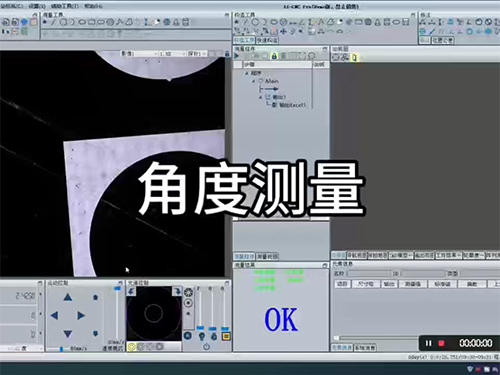Image resolution: width=500 pixels, height=375 pixels.
Task: Open the 1.50 magnification dropdown
Action: pyautogui.click(x=172, y=54)
